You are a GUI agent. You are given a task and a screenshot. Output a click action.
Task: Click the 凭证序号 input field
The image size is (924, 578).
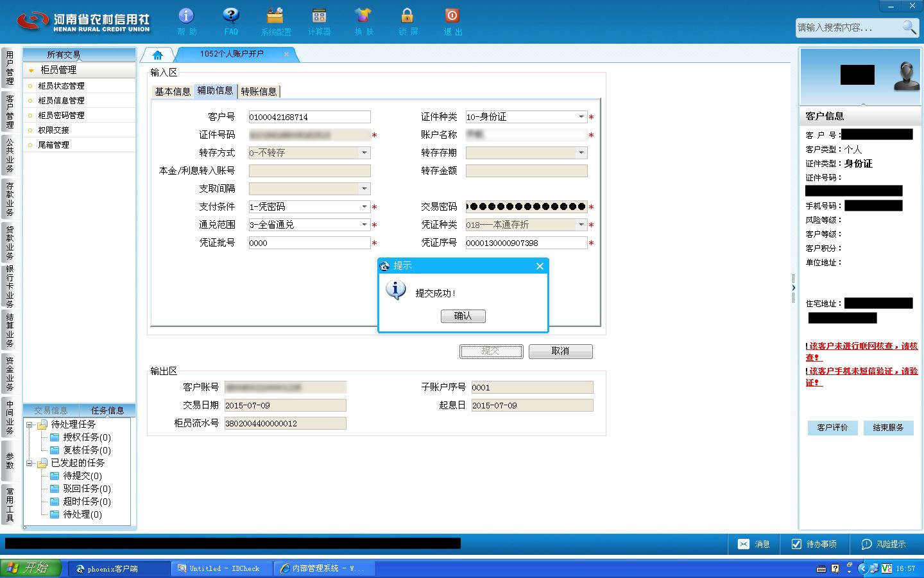pos(526,243)
